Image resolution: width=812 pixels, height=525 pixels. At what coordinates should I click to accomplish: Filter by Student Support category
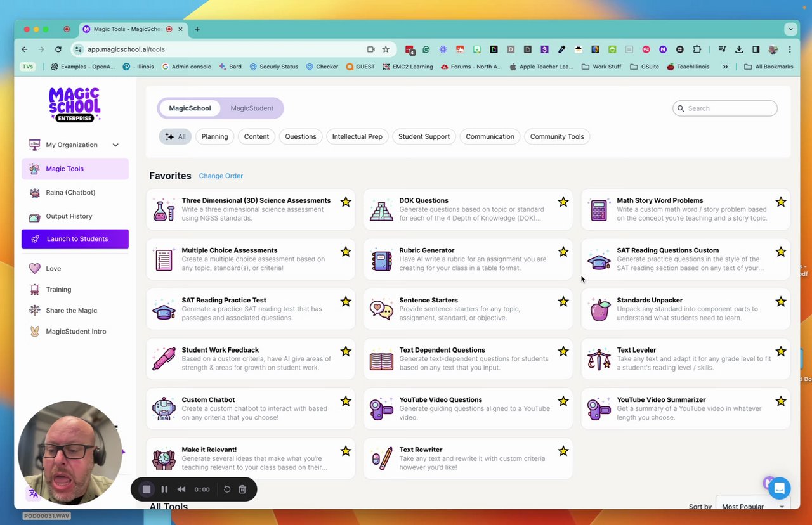click(424, 136)
